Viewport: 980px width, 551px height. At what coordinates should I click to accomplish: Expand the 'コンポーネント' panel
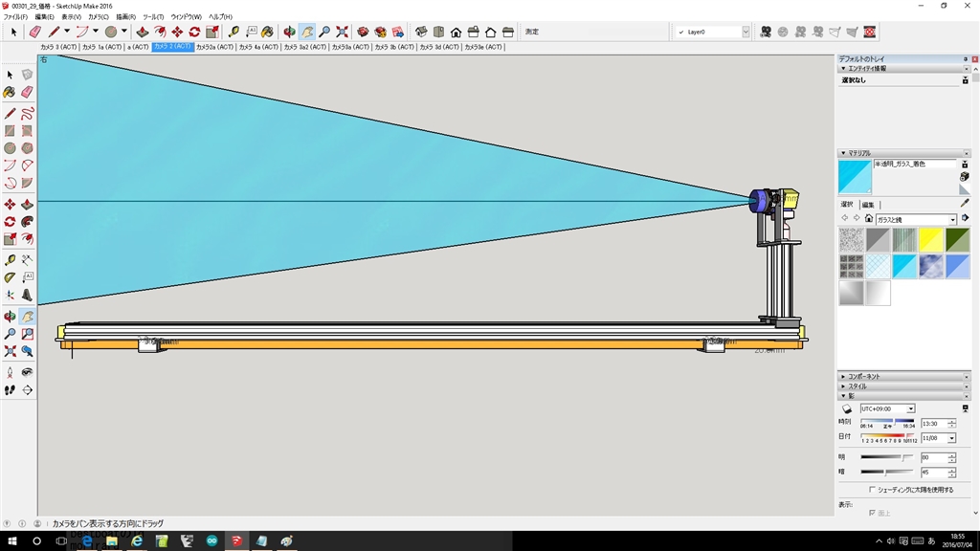click(843, 377)
